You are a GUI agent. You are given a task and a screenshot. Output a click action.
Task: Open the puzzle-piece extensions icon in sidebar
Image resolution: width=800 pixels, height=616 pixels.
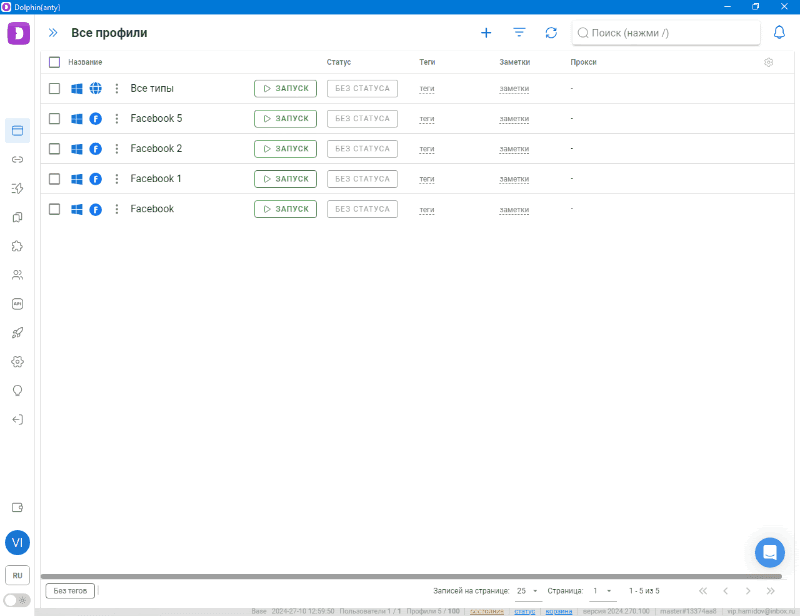pos(17,246)
